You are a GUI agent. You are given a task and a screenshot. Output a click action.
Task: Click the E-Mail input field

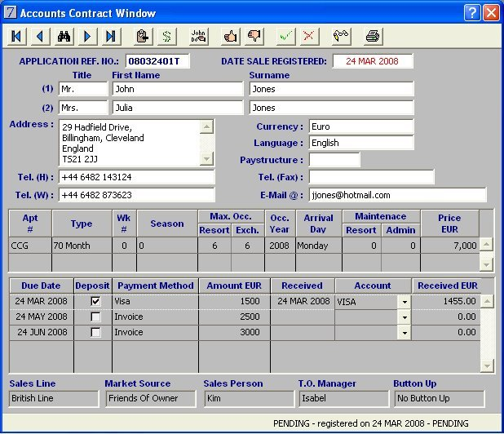(x=396, y=196)
